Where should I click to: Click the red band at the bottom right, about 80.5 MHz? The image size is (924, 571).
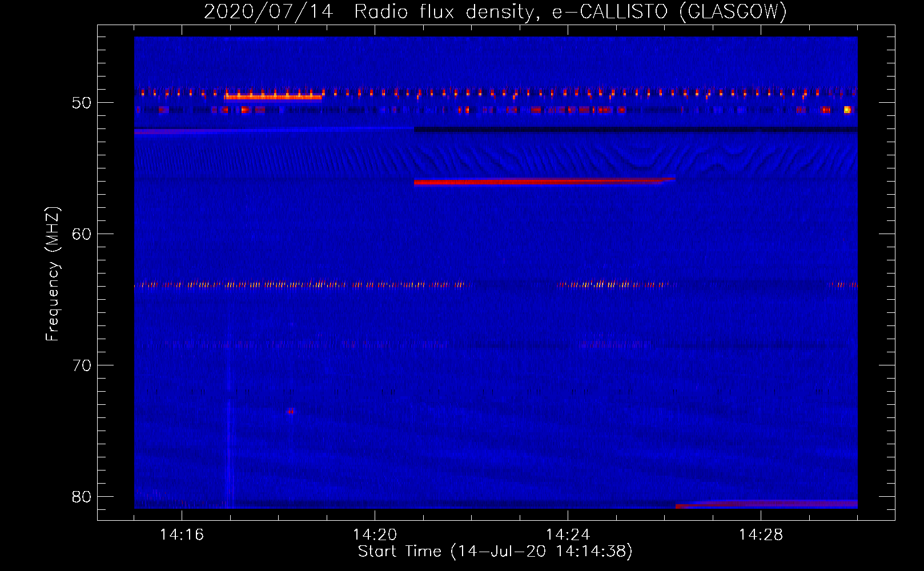coord(766,505)
